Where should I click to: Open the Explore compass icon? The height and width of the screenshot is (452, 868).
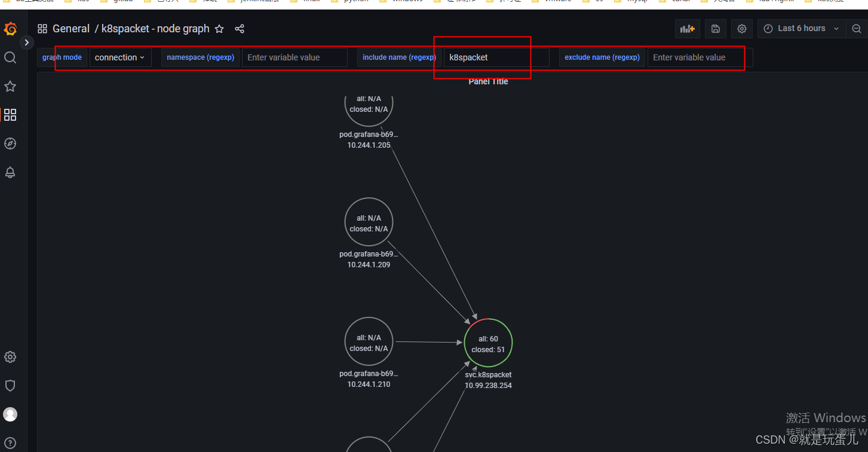(x=10, y=143)
